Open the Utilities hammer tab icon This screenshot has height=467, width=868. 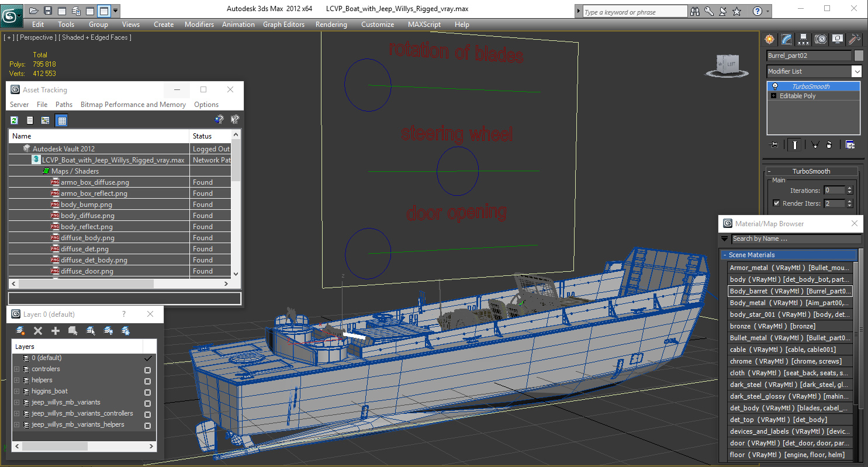click(855, 39)
